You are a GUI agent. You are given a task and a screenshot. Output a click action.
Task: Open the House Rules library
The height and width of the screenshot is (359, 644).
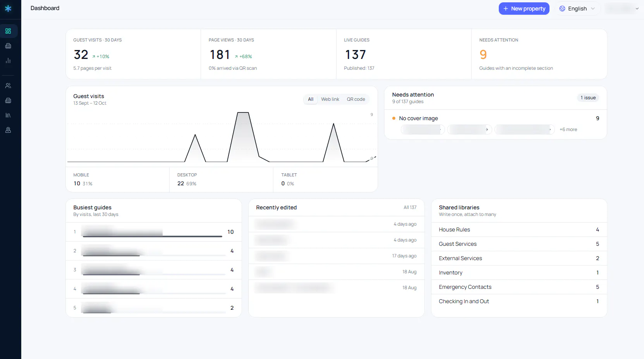point(519,230)
